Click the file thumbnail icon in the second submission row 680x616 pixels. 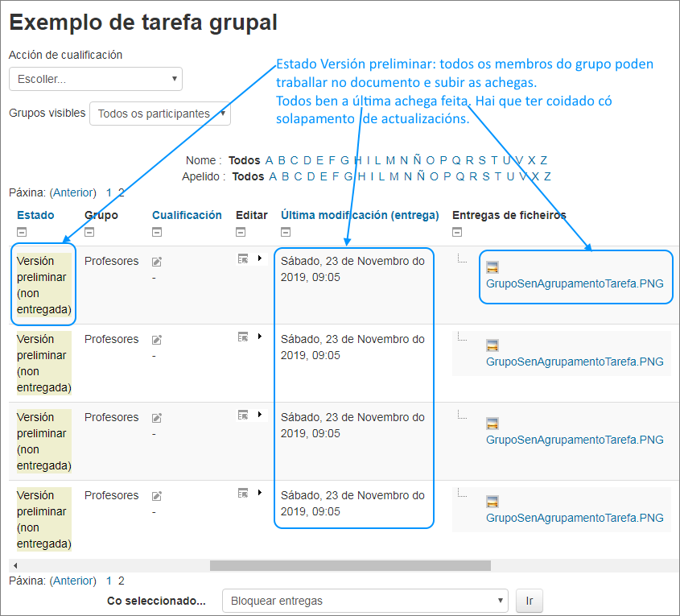click(492, 345)
